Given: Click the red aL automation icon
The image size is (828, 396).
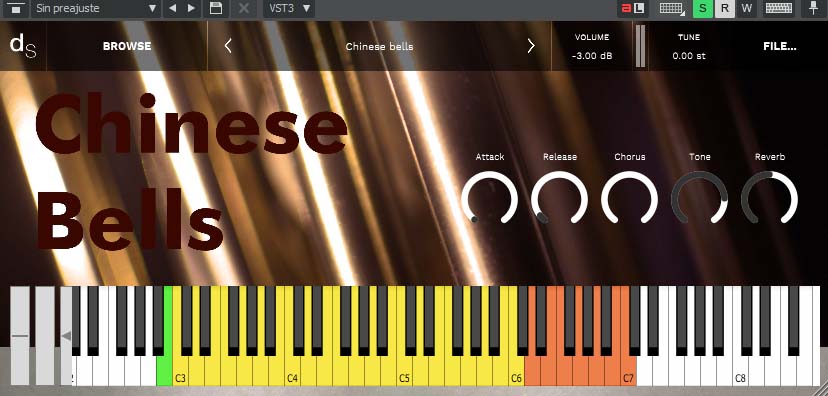Looking at the screenshot, I should point(633,8).
